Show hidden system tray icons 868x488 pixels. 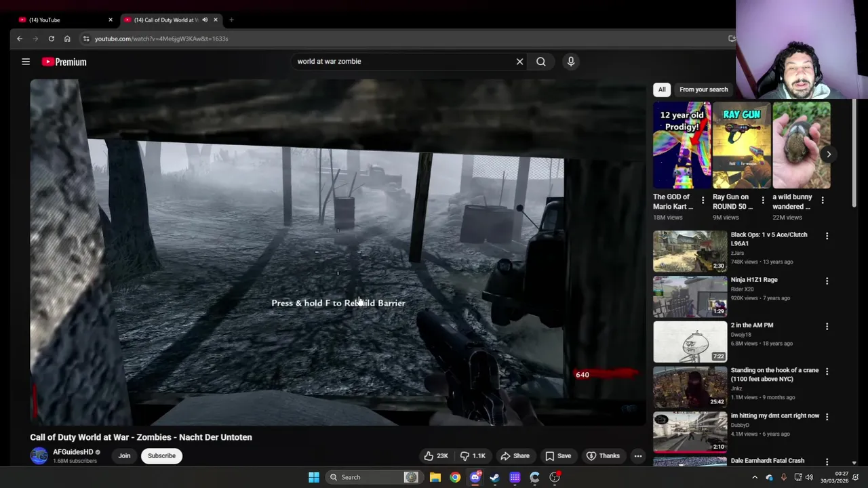pyautogui.click(x=755, y=477)
